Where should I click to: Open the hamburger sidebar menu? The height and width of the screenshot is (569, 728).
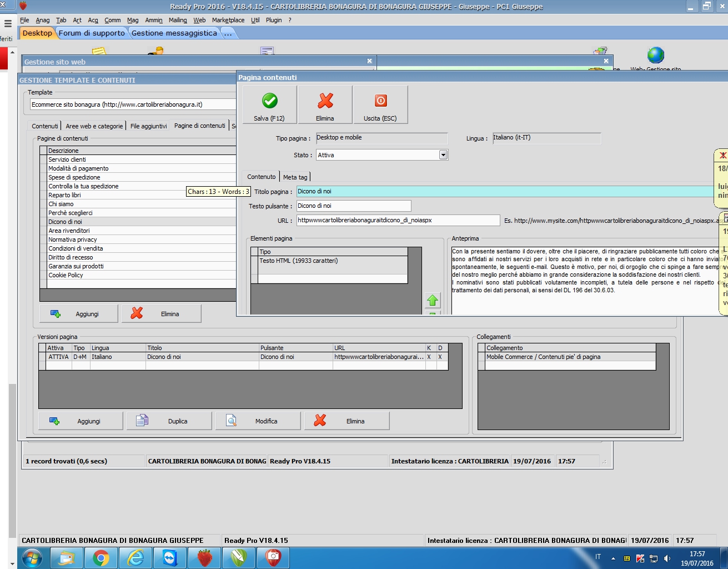pyautogui.click(x=8, y=24)
